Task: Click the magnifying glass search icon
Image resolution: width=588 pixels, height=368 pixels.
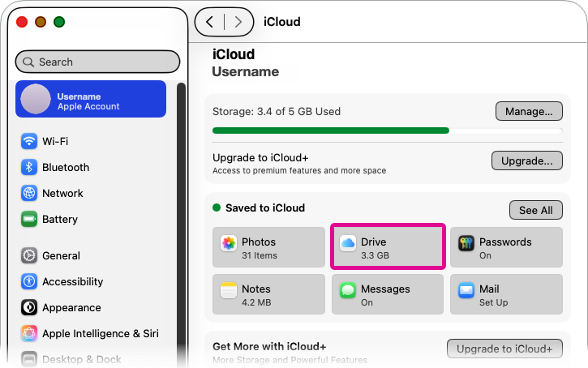Action: tap(28, 62)
